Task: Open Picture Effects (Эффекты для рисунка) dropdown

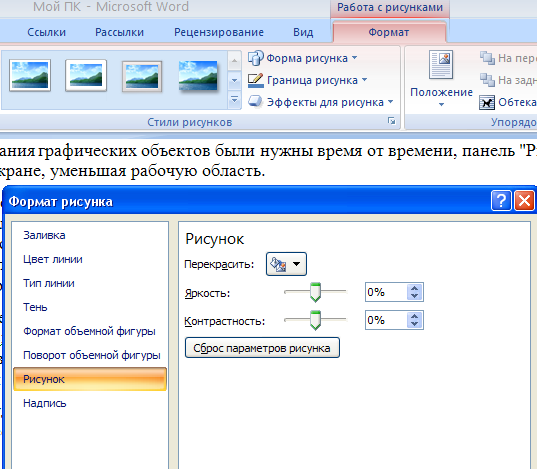Action: (321, 102)
